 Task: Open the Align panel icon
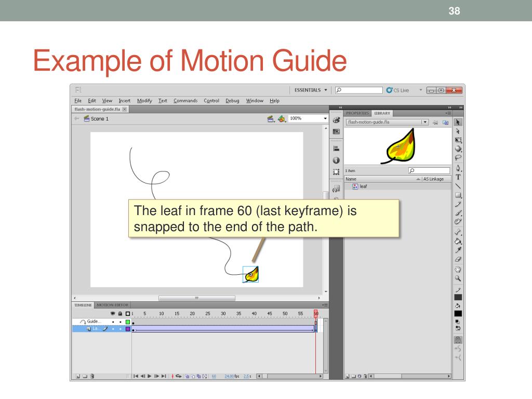point(336,148)
